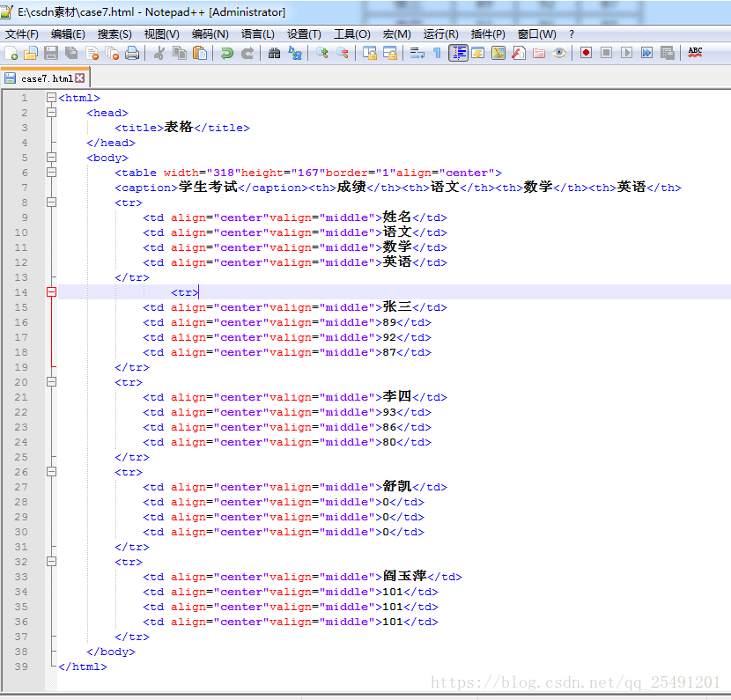Image resolution: width=731 pixels, height=700 pixels.
Task: Place cursor in the table width="318" line
Action: coord(308,173)
